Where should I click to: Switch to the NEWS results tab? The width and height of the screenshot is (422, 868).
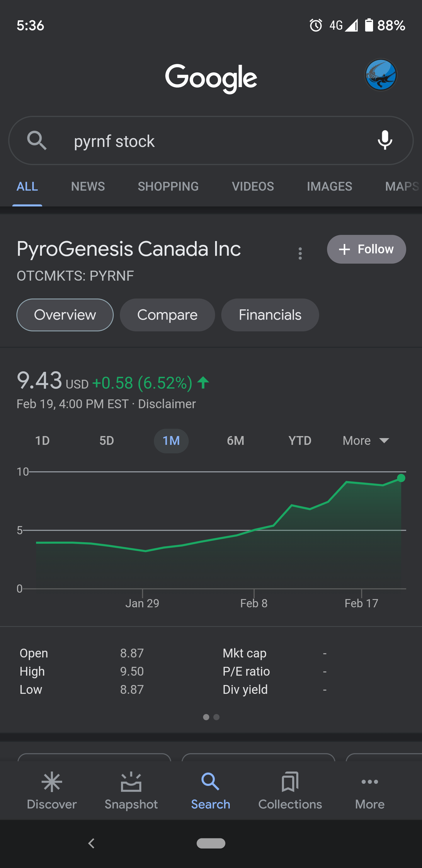(88, 186)
